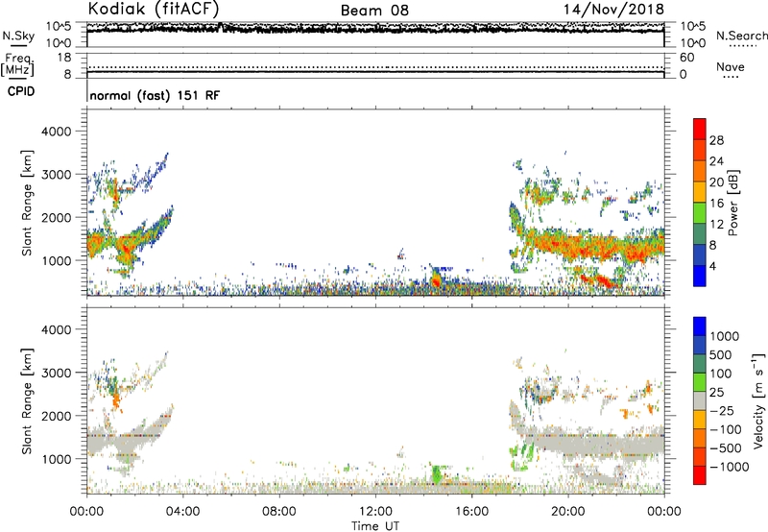Select the "12" power colorbar label

coord(716,225)
